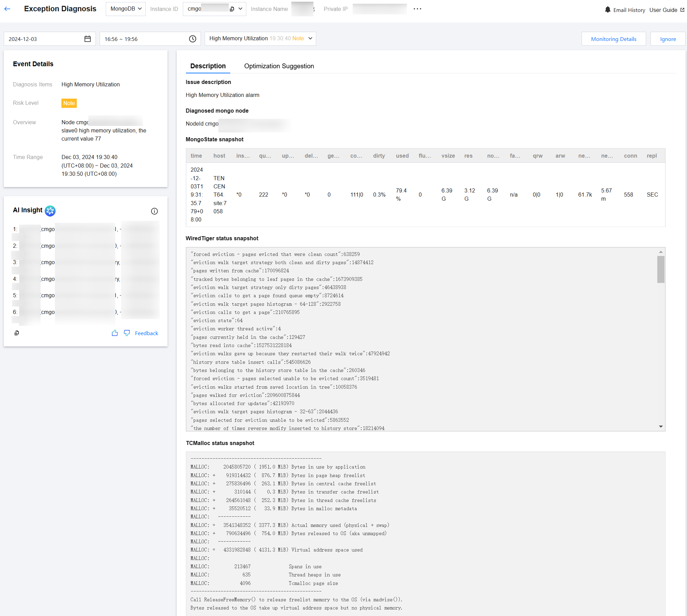The height and width of the screenshot is (616, 687).
Task: Select the Description tab
Action: coord(208,66)
